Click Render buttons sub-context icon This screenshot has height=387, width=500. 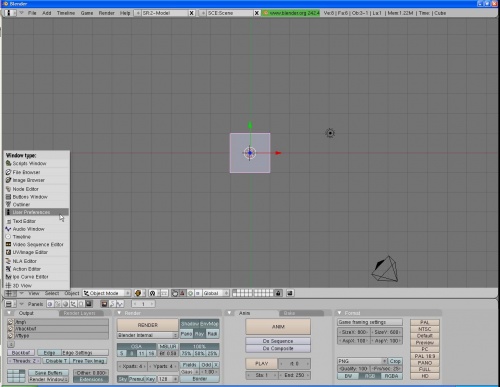click(104, 304)
